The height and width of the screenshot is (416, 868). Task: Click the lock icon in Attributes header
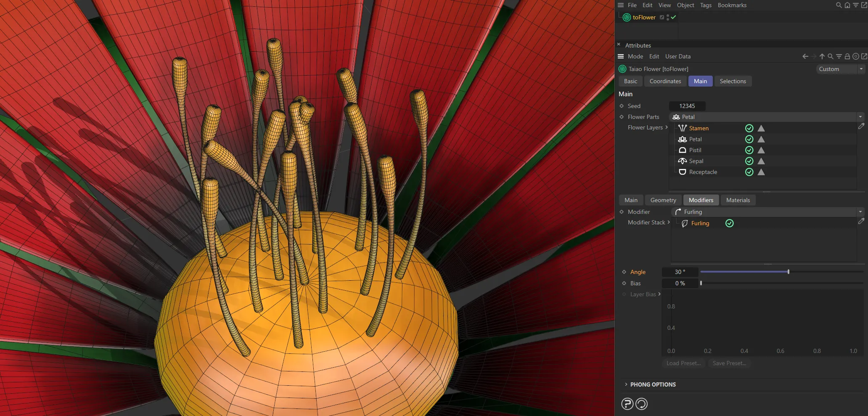[x=847, y=56]
